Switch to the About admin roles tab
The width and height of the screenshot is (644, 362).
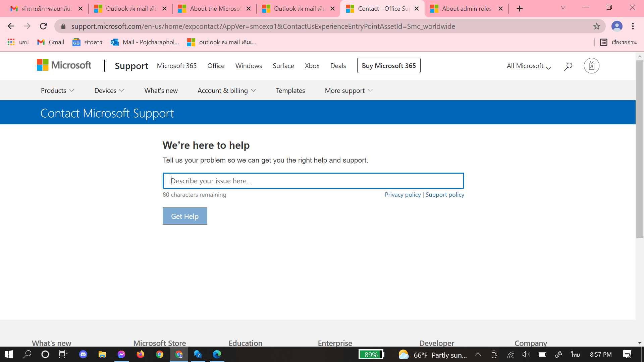tap(466, 9)
